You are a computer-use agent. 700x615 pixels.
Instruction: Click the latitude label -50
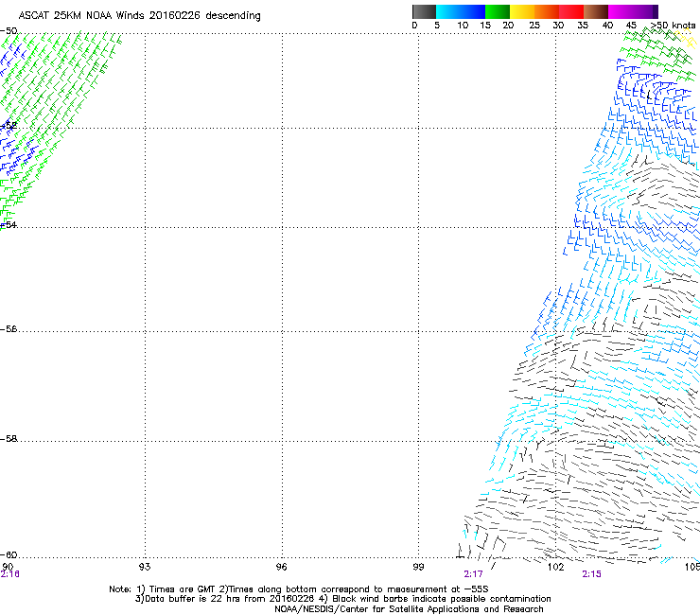tap(9, 31)
